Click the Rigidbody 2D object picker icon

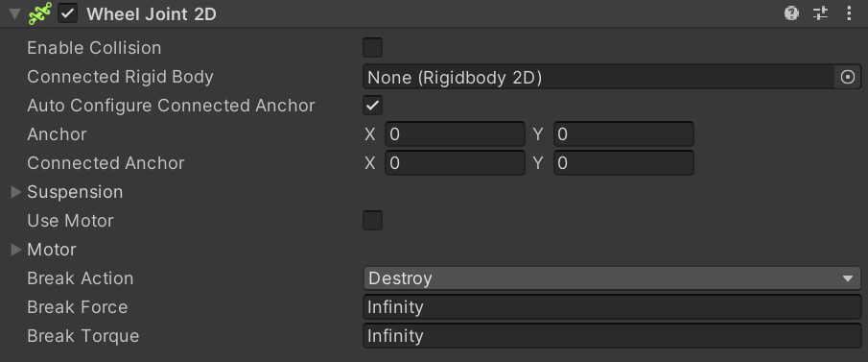pyautogui.click(x=848, y=77)
